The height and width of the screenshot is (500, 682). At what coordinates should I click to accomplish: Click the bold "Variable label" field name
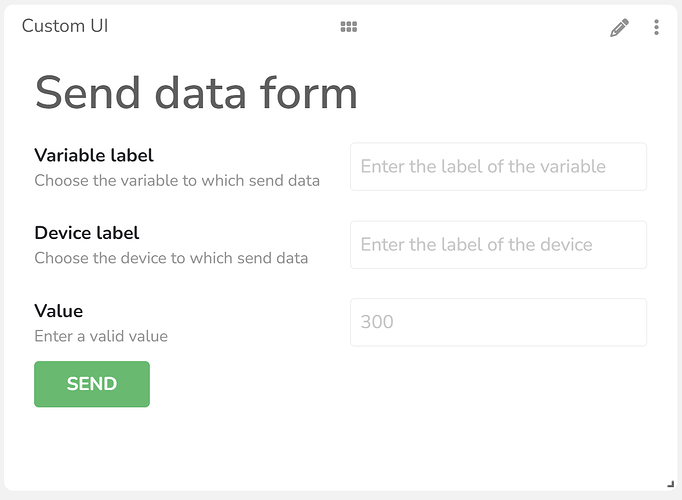click(94, 155)
